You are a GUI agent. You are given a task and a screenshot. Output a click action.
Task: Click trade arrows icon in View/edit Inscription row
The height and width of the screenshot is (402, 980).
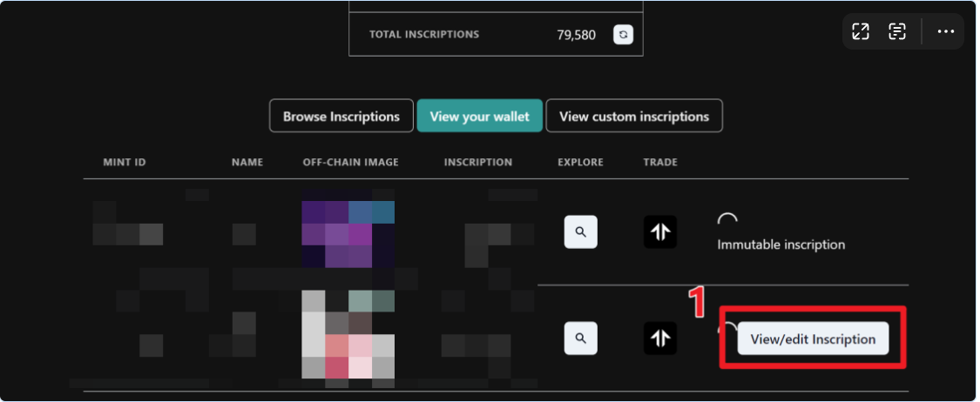[660, 338]
